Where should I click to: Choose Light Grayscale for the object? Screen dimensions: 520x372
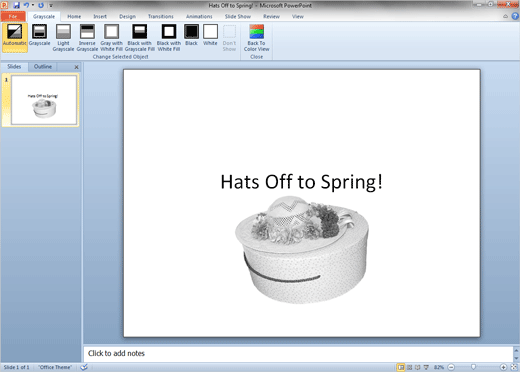click(63, 38)
